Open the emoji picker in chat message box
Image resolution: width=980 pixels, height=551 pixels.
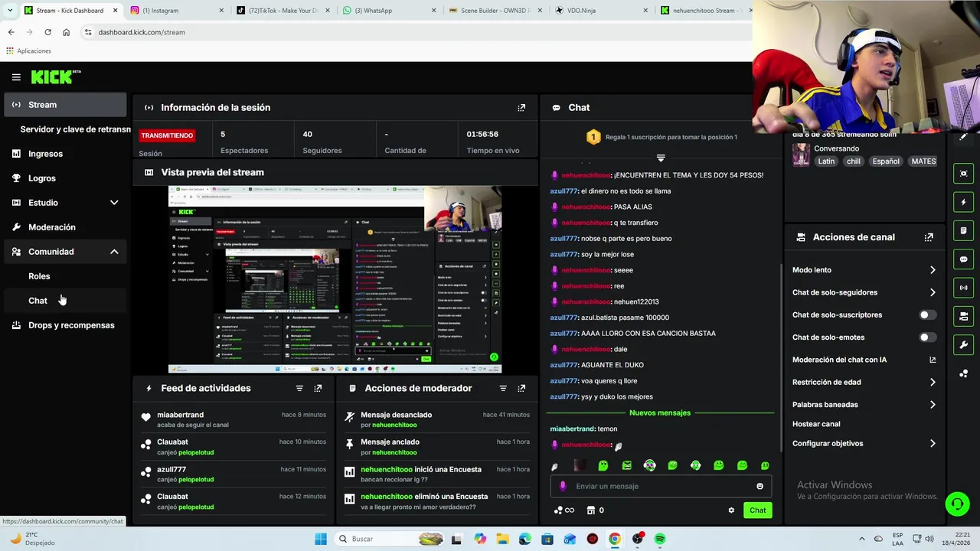[x=759, y=486]
